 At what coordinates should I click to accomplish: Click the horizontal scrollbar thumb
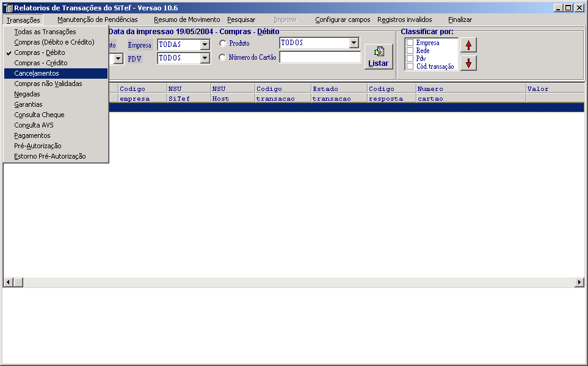pos(18,282)
